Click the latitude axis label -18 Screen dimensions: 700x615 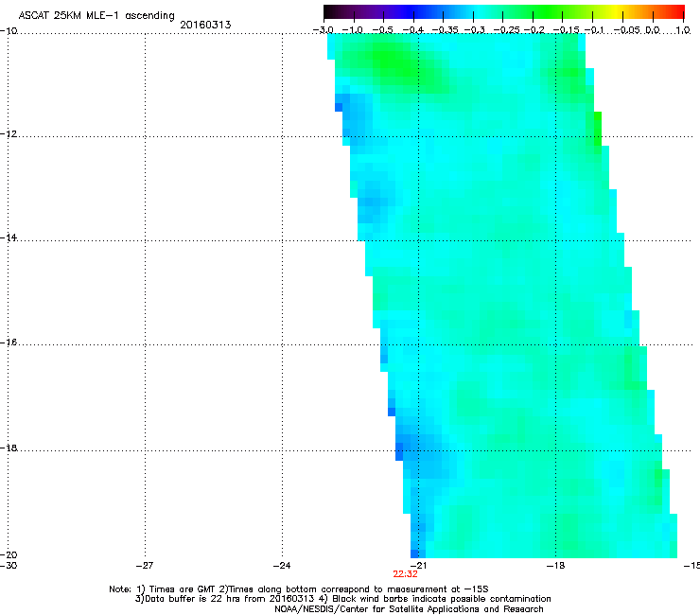tap(9, 448)
